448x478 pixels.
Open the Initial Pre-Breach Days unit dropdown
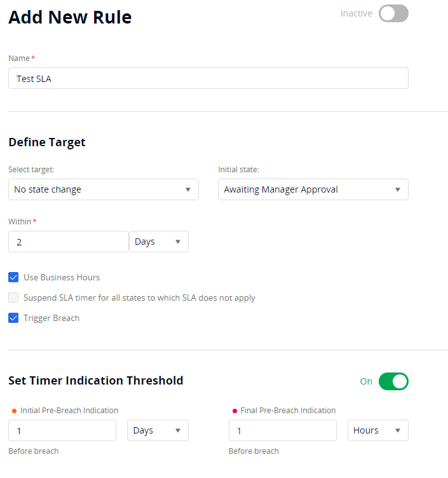click(x=158, y=430)
